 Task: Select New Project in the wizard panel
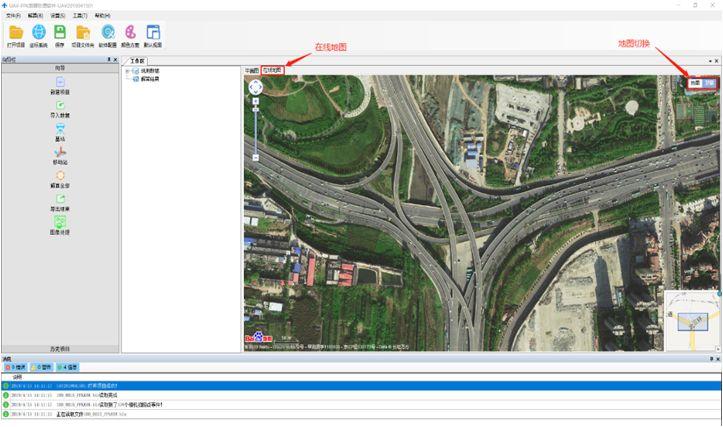[60, 84]
